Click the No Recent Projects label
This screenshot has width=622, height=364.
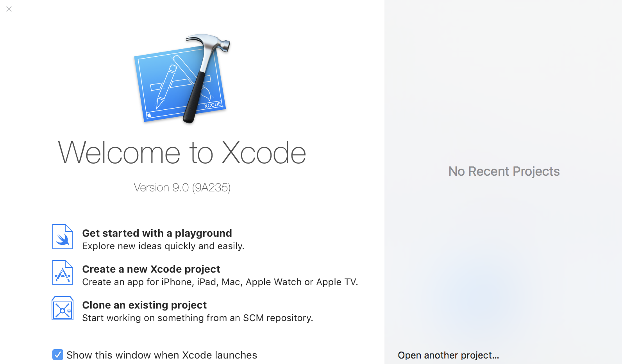504,171
